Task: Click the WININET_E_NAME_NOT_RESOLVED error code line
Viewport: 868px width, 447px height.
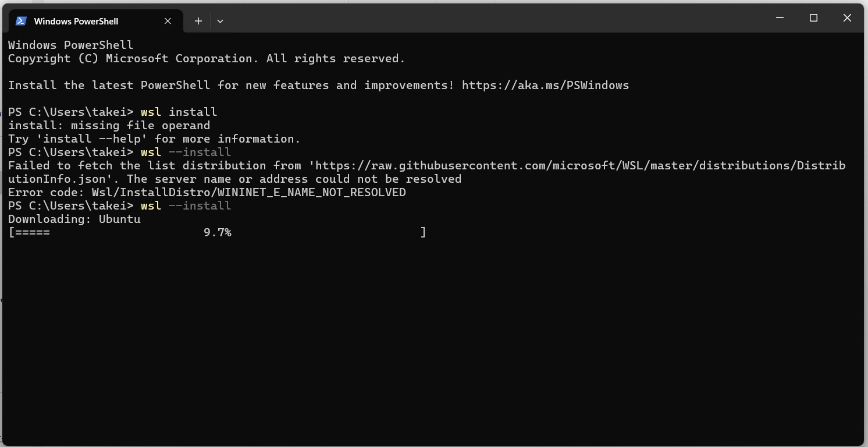Action: (207, 192)
